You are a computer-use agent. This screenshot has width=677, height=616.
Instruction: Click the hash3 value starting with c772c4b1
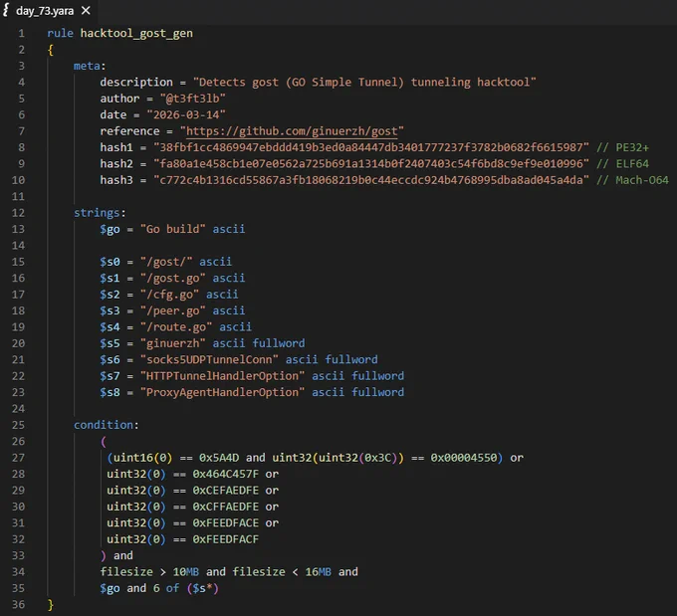(371, 180)
